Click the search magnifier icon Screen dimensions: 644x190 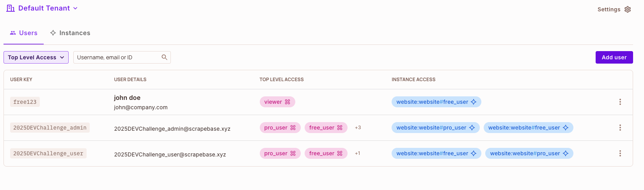coord(165,57)
